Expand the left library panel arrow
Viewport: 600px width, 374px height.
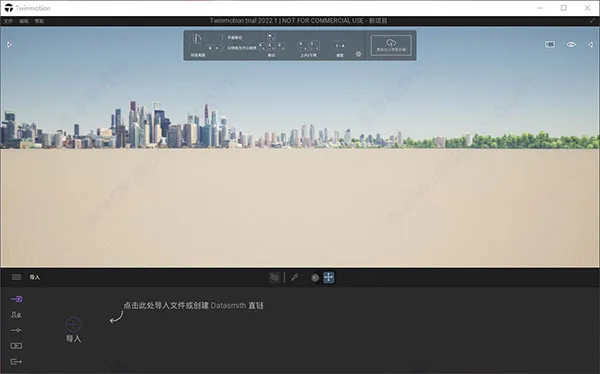tap(9, 45)
